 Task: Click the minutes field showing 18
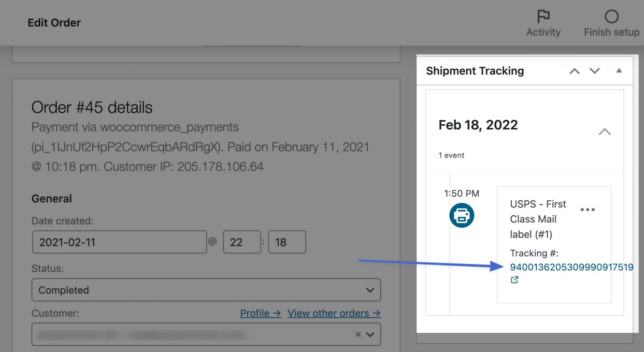[x=287, y=242]
